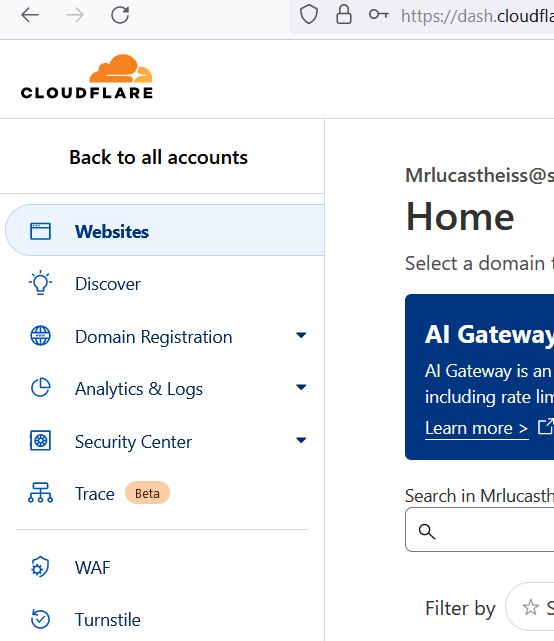Screen dimensions: 554x641
Task: Click the Beta badge next to Trace
Action: [x=147, y=493]
